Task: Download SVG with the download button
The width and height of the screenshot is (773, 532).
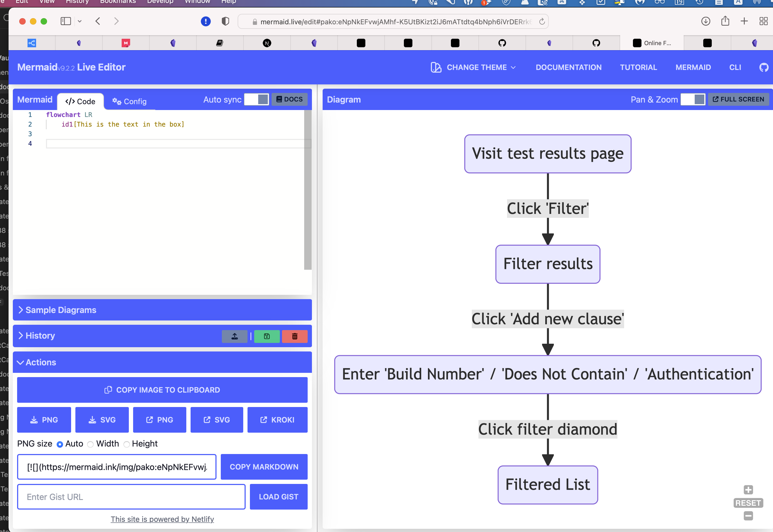Action: pos(102,420)
